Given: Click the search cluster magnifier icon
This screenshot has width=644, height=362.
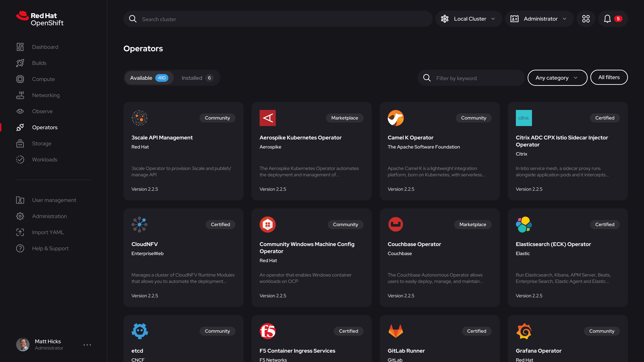Looking at the screenshot, I should coord(133,19).
